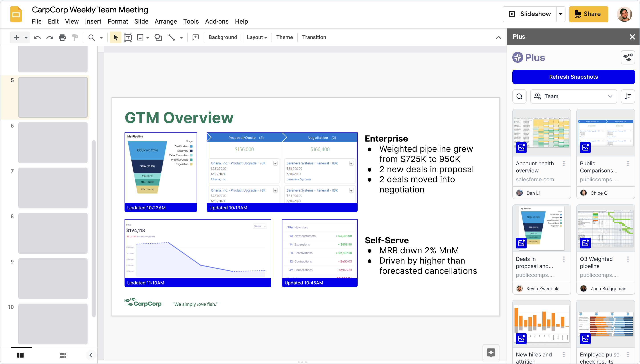Open the Insert menu
This screenshot has width=640, height=364.
[x=93, y=22]
